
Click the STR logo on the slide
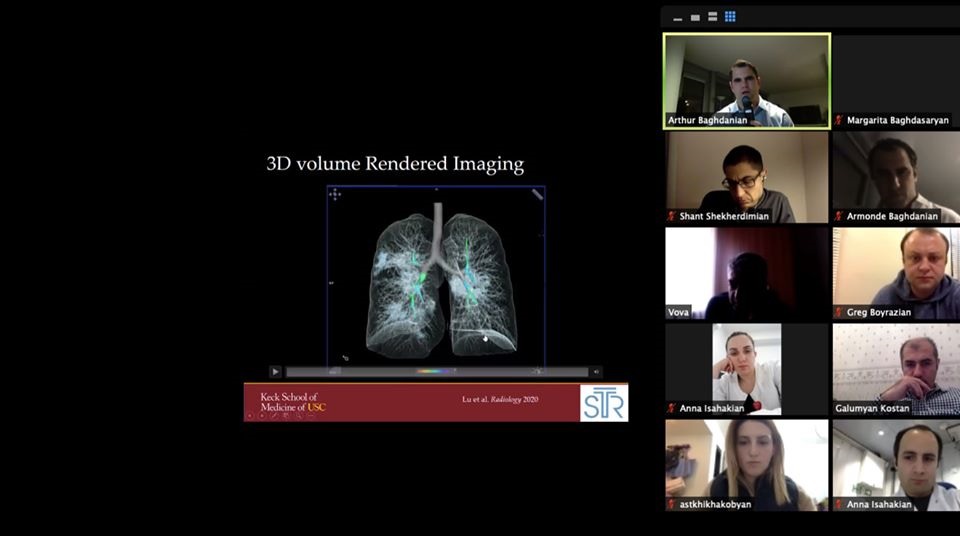coord(604,402)
